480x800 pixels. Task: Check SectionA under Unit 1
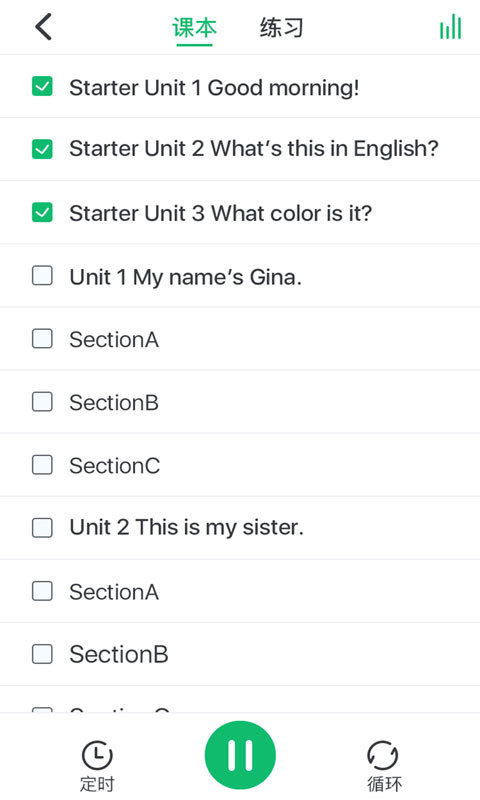42,338
